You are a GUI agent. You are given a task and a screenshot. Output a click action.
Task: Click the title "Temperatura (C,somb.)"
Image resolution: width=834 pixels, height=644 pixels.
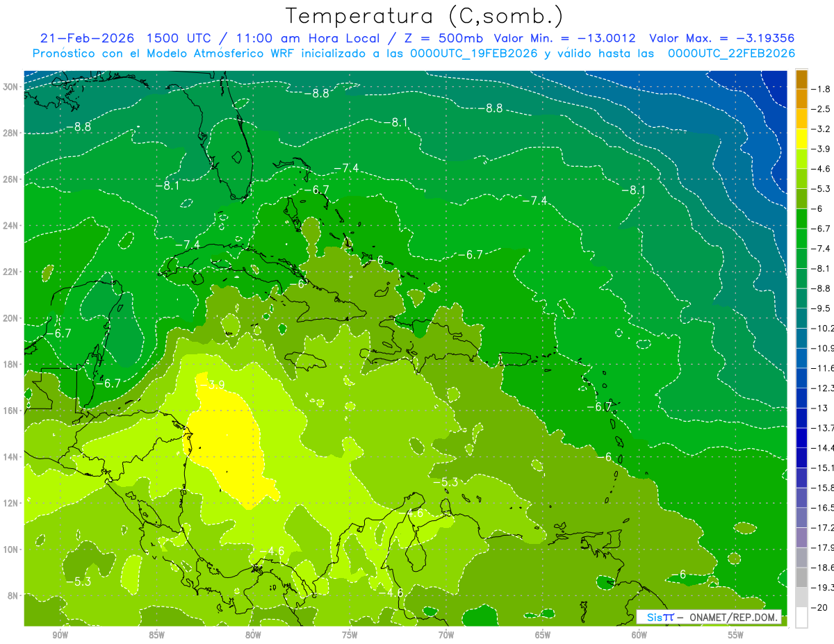tap(425, 16)
